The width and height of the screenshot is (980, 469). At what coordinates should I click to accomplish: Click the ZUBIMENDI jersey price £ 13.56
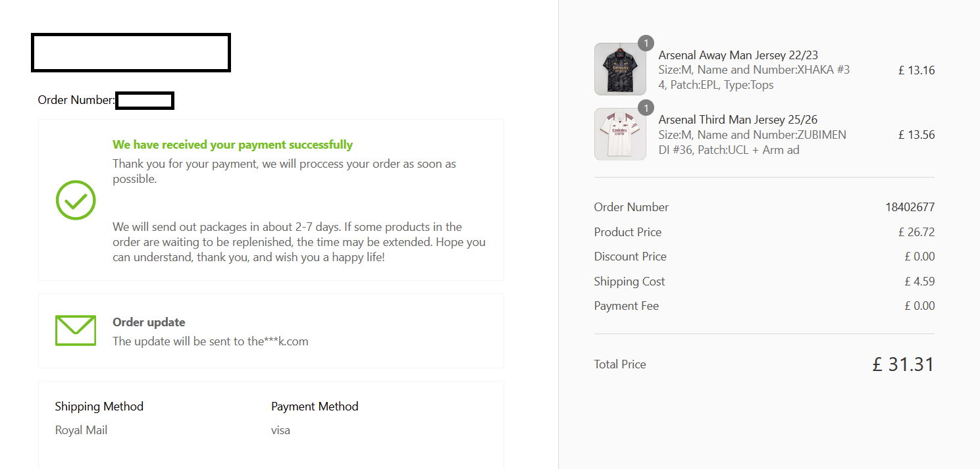pos(916,135)
